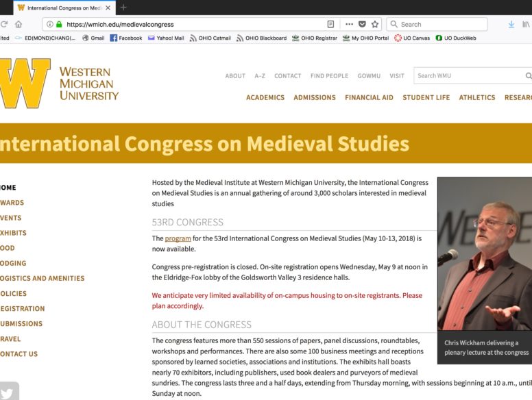Close the International Congress tab
This screenshot has width=532, height=400.
108,8
